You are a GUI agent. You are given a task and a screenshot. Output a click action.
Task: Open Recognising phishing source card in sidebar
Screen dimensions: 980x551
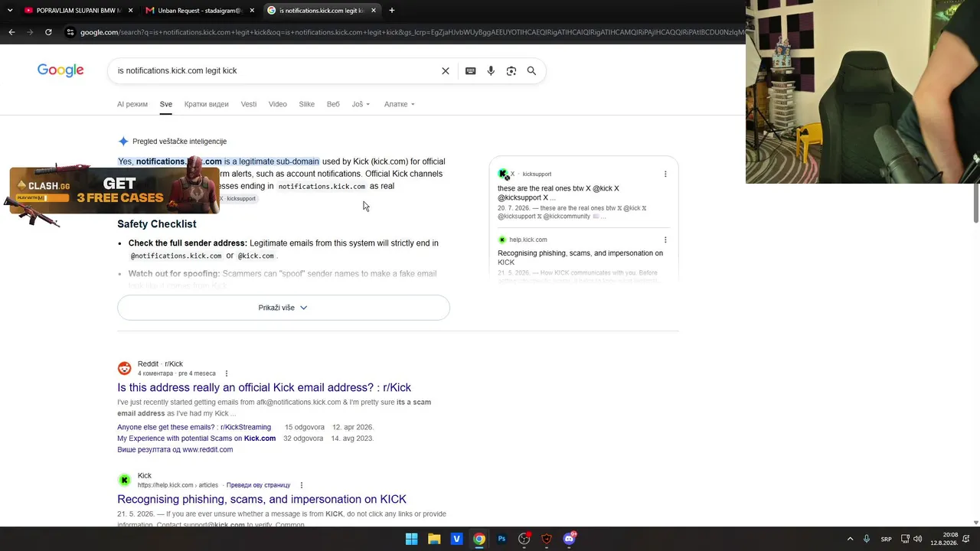pos(580,257)
